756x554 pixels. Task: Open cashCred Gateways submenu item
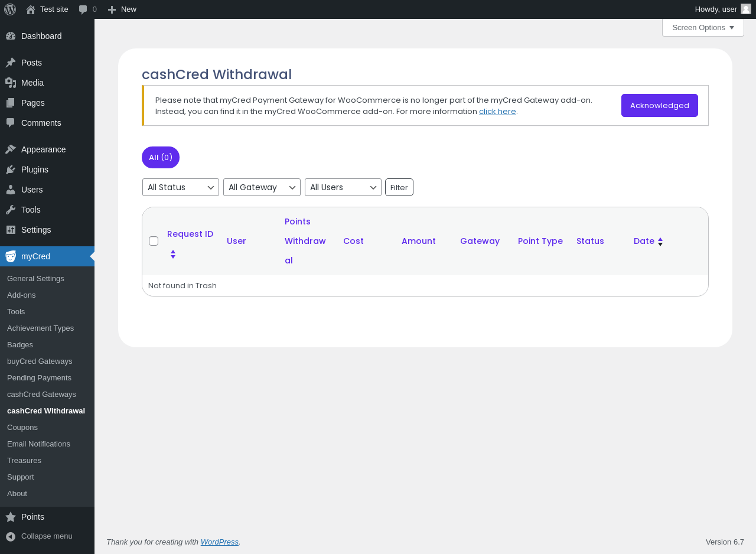[41, 394]
